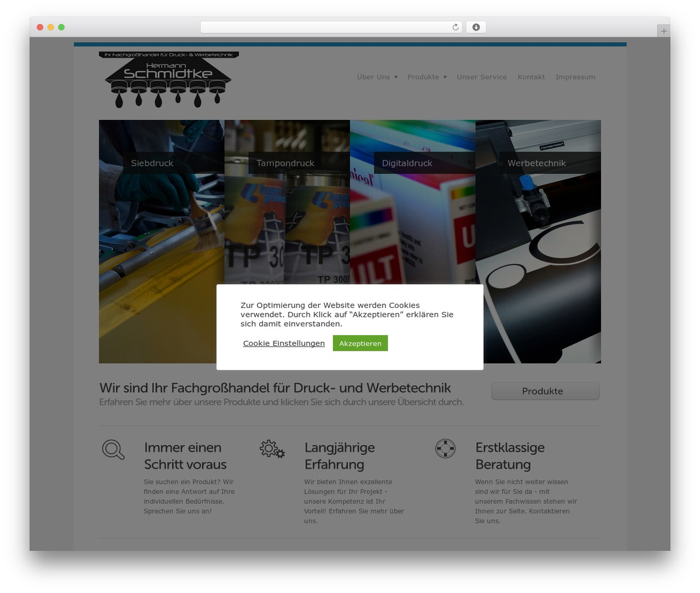Viewport: 700px width, 593px height.
Task: Click the Immer einen Schritt voraus heading
Action: click(185, 456)
